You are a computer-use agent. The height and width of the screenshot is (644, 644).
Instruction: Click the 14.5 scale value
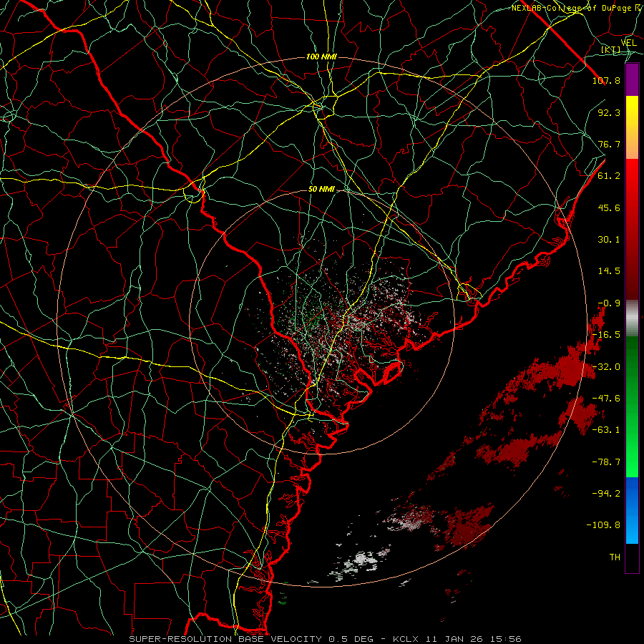point(609,271)
